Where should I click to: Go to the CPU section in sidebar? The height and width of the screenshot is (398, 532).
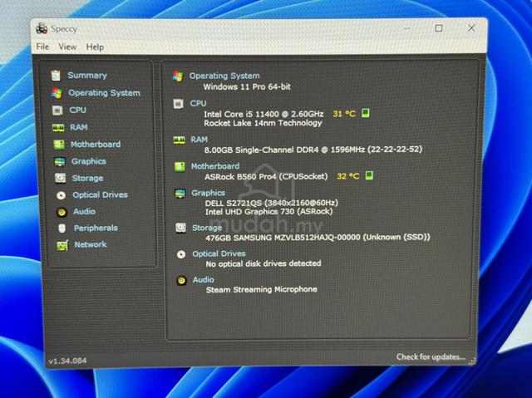point(77,110)
